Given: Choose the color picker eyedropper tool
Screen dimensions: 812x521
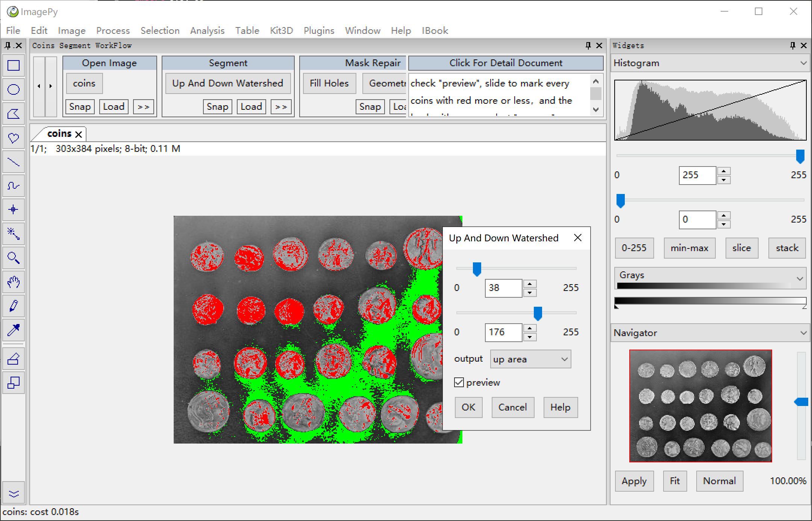Looking at the screenshot, I should [14, 330].
